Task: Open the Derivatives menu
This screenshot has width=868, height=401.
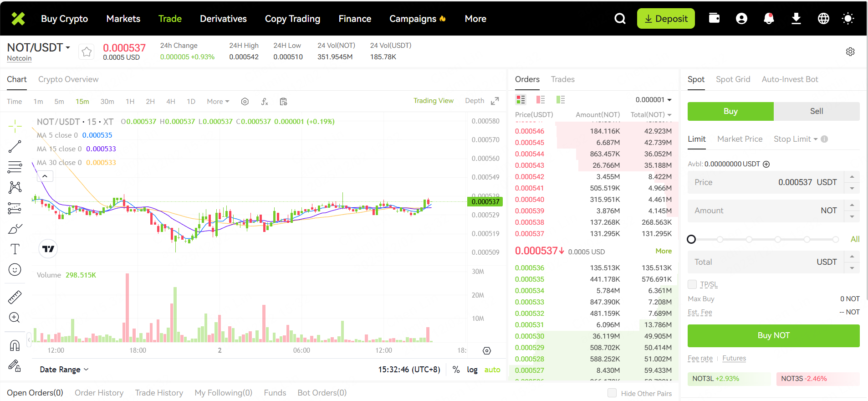Action: click(x=223, y=19)
